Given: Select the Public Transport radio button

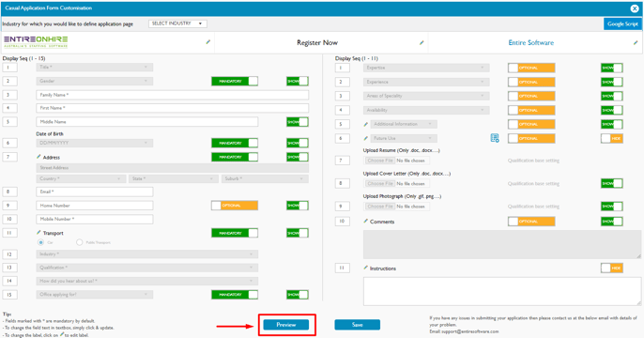Looking at the screenshot, I should pyautogui.click(x=79, y=242).
